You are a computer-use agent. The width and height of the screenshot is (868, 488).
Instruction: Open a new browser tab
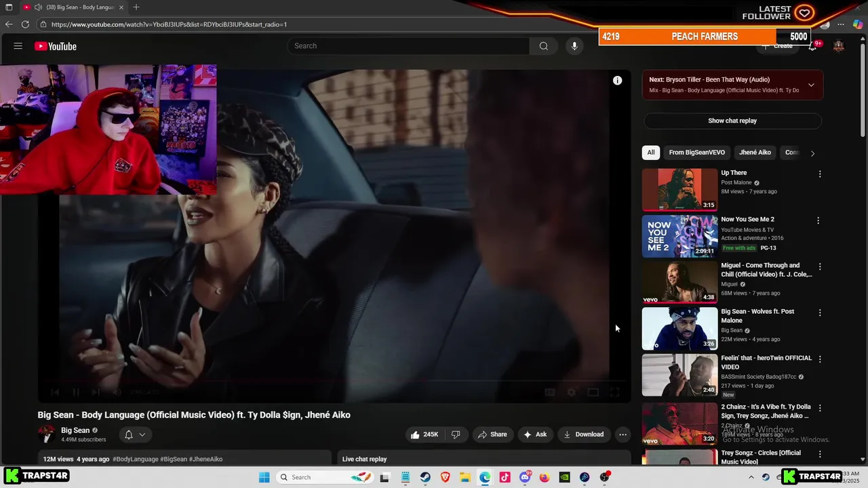136,7
